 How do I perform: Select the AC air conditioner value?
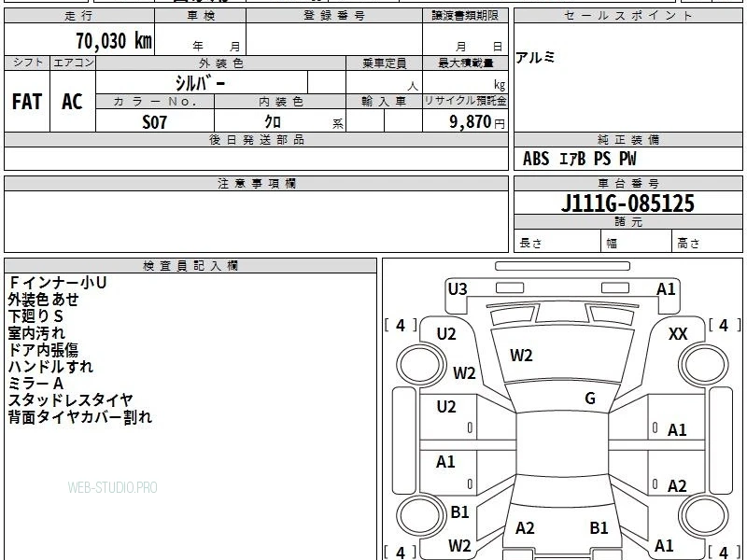[x=73, y=102]
